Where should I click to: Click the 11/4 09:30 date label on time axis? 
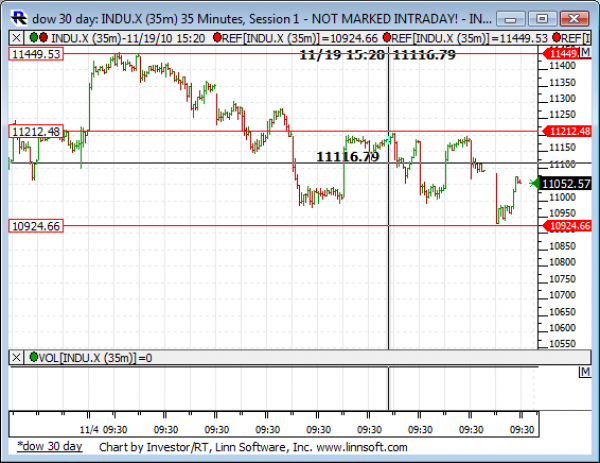[103, 430]
